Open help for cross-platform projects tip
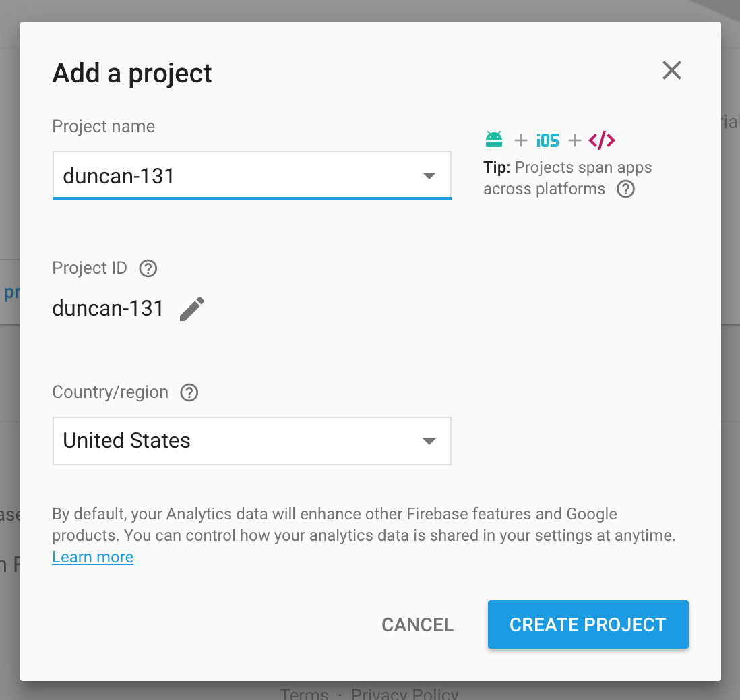This screenshot has height=700, width=740. 625,189
